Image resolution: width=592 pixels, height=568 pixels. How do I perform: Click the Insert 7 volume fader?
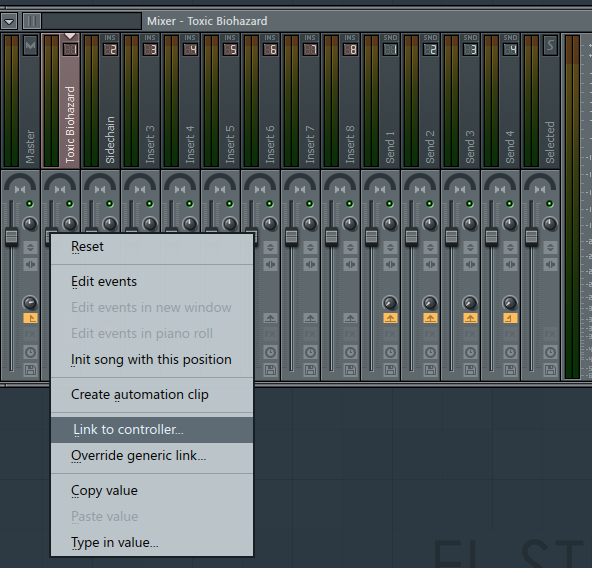click(291, 237)
